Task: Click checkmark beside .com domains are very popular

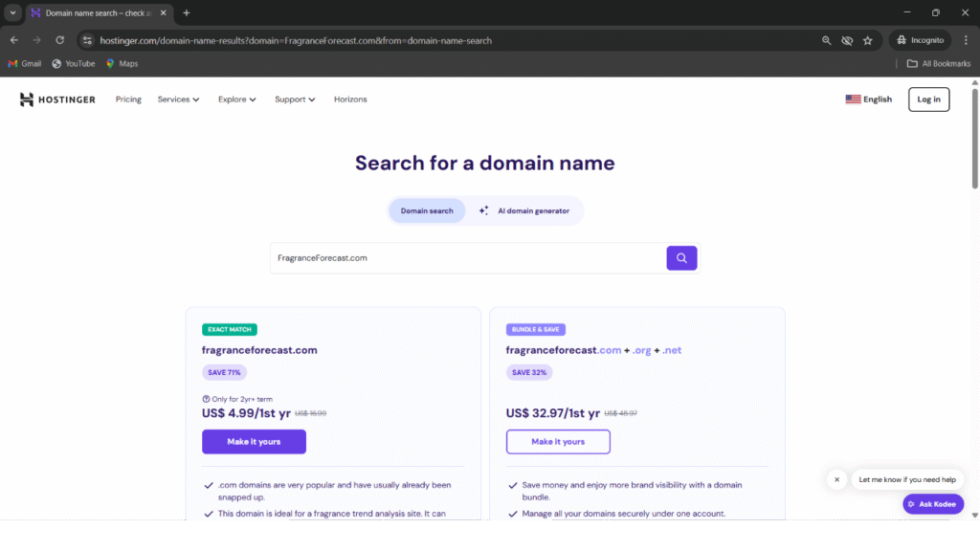Action: pos(209,485)
